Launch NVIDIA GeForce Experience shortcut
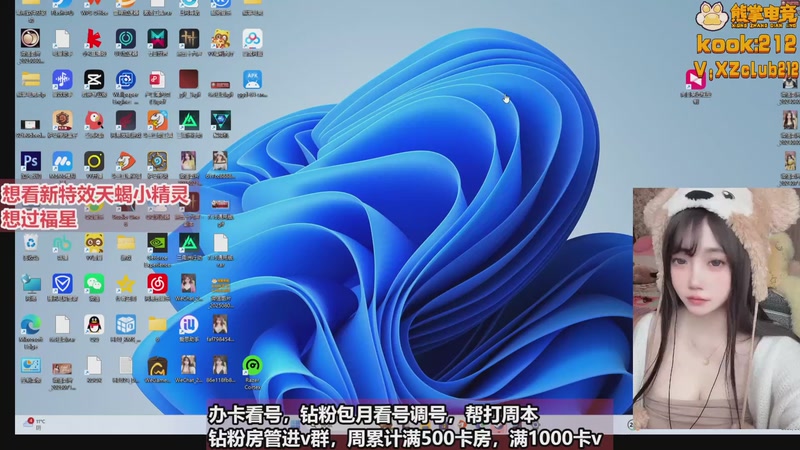The height and width of the screenshot is (450, 800). pos(157,243)
